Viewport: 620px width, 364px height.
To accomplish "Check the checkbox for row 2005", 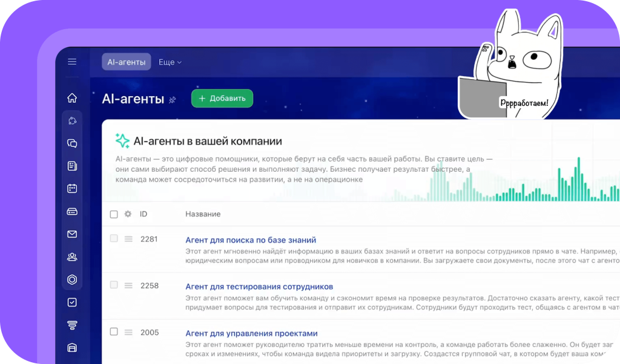I will [114, 332].
